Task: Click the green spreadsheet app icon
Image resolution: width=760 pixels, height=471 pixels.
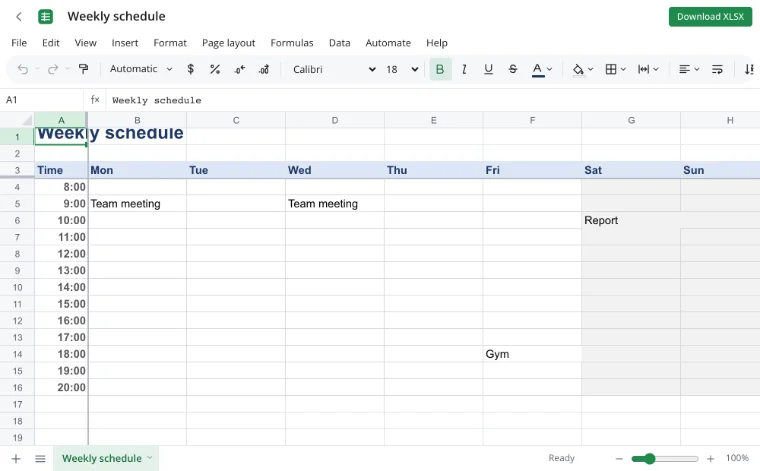Action: [x=46, y=17]
